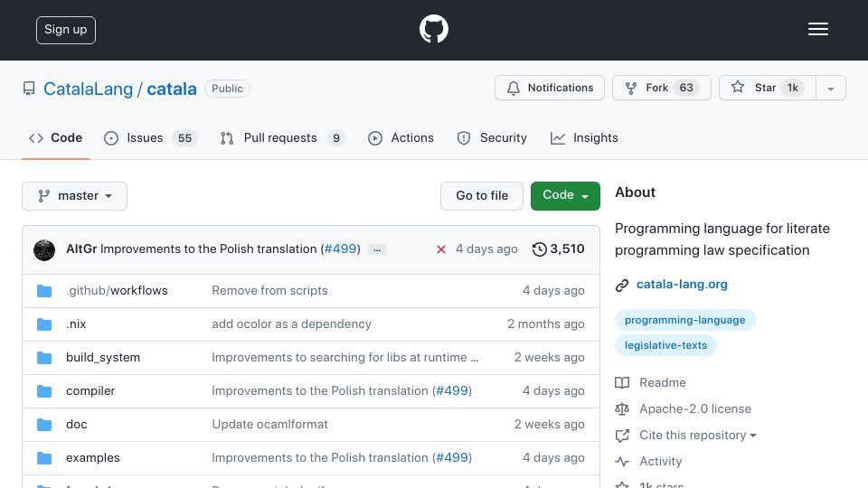Click AltGr's avatar thumbnail

44,250
